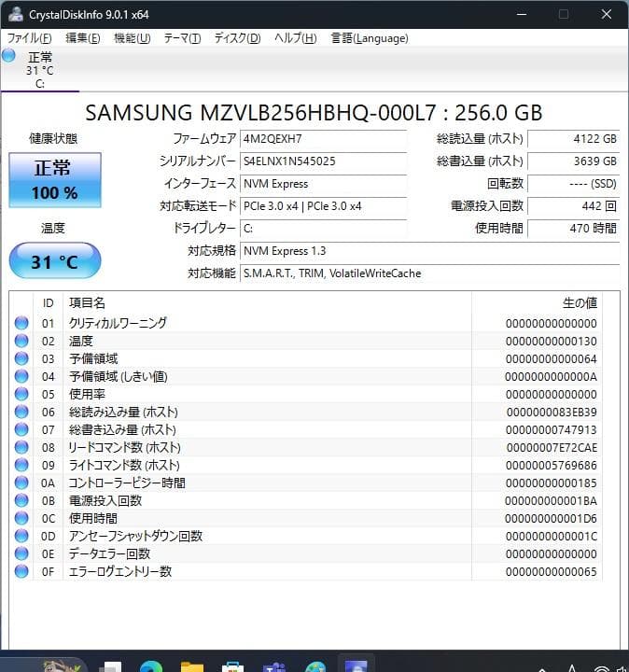The height and width of the screenshot is (672, 629).
Task: Click power on hours value 470 時間
Action: (574, 229)
